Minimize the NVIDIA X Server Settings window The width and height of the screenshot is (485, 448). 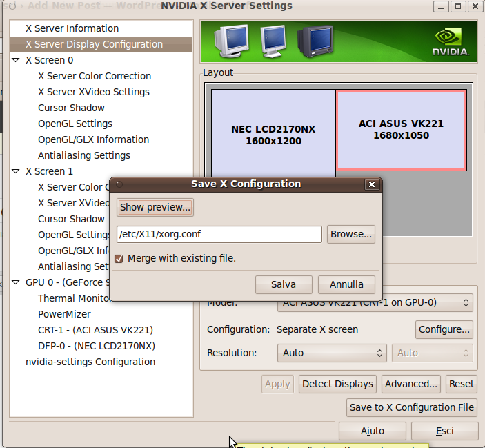[x=441, y=6]
